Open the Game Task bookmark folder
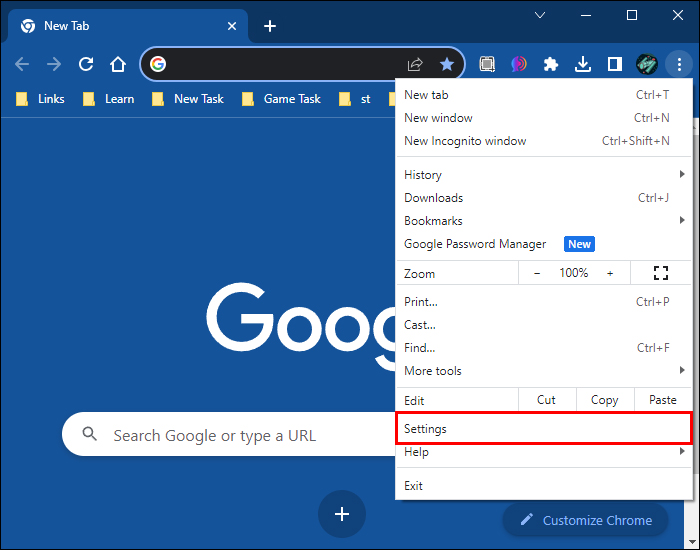The width and height of the screenshot is (700, 550). click(281, 99)
